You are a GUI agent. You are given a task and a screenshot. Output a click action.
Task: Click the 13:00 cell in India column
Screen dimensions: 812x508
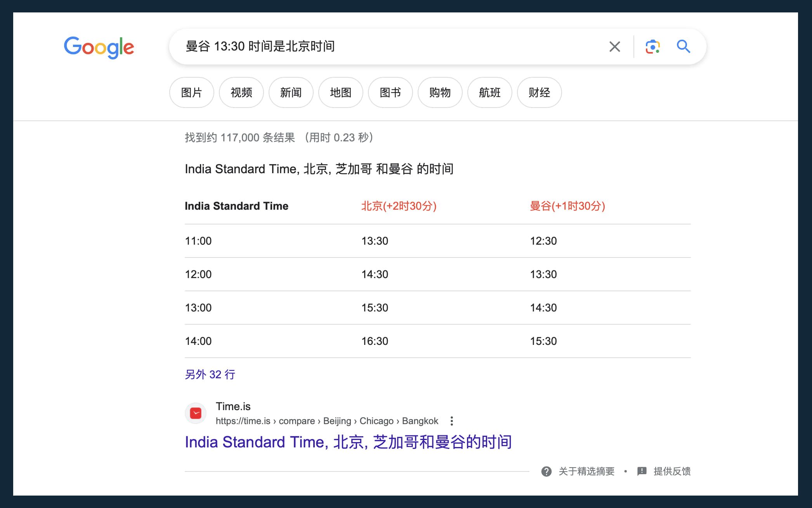tap(198, 308)
